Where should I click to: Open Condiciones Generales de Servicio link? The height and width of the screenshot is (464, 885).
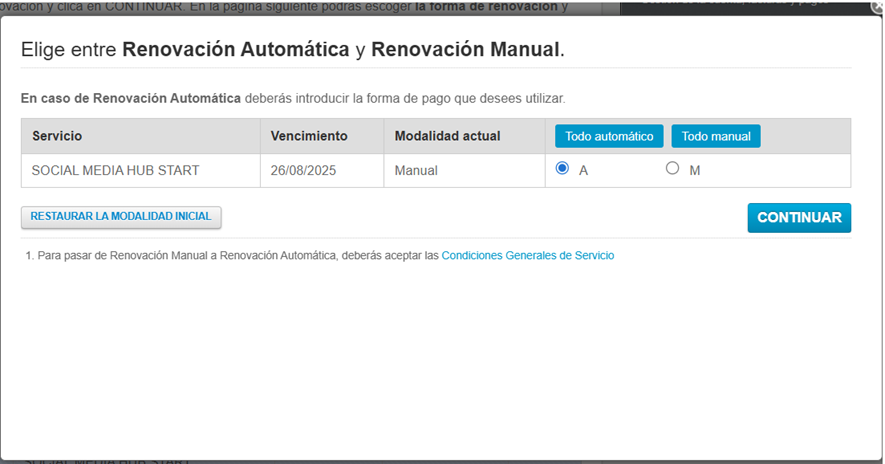tap(528, 256)
